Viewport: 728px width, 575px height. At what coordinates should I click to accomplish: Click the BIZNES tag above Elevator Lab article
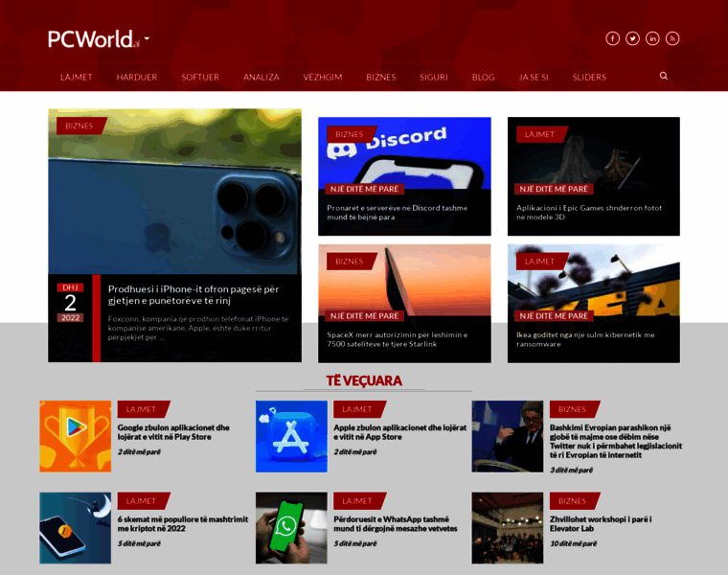pyautogui.click(x=575, y=501)
